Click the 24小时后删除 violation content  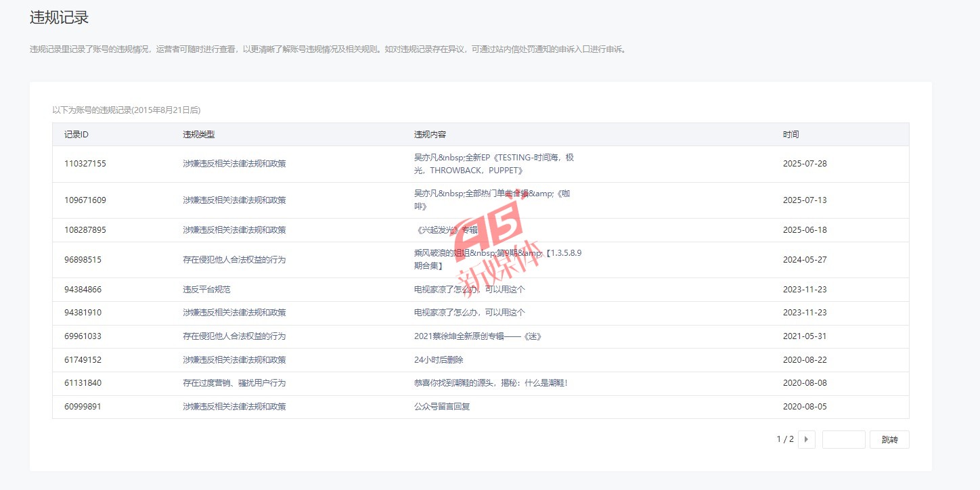439,360
